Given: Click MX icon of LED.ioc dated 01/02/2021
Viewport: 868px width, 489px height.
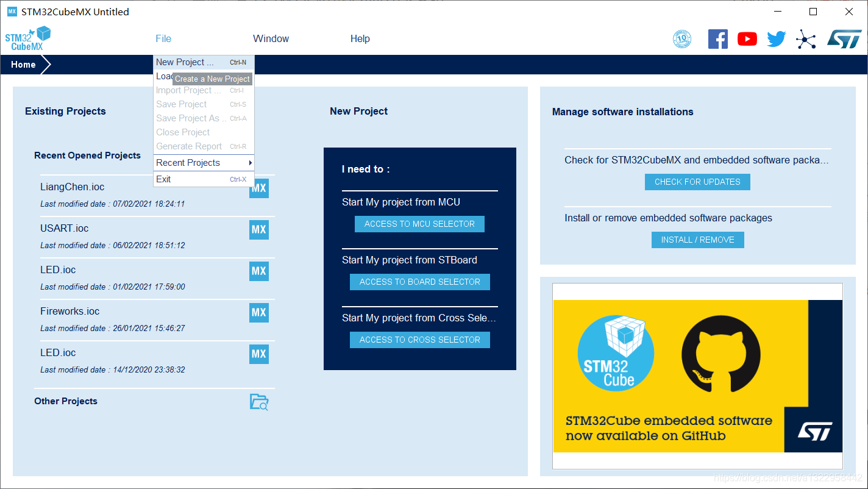Looking at the screenshot, I should coord(259,271).
